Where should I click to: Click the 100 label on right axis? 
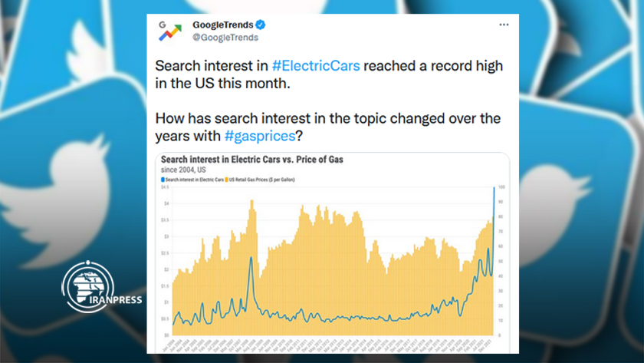coord(501,187)
